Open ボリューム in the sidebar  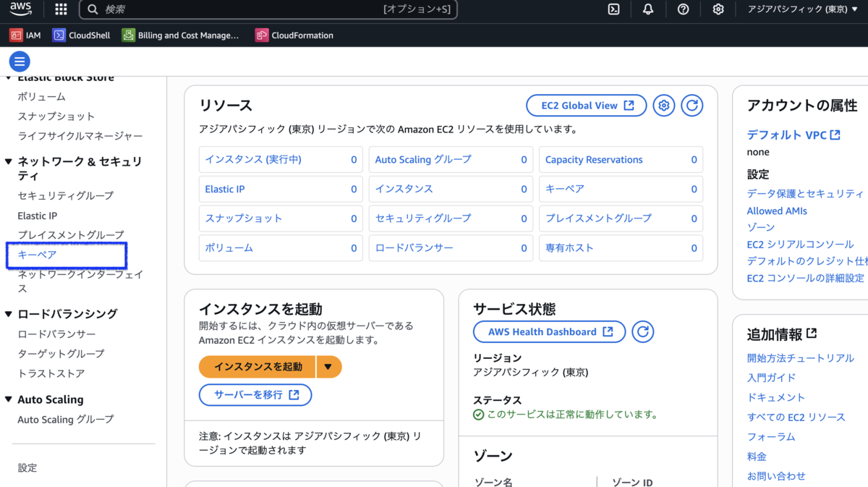click(41, 96)
